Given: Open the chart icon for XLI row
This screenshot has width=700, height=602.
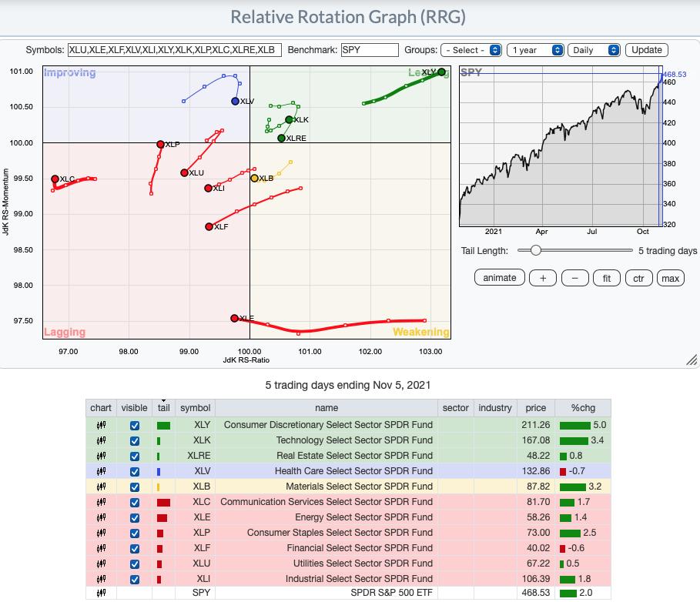Looking at the screenshot, I should click(102, 579).
